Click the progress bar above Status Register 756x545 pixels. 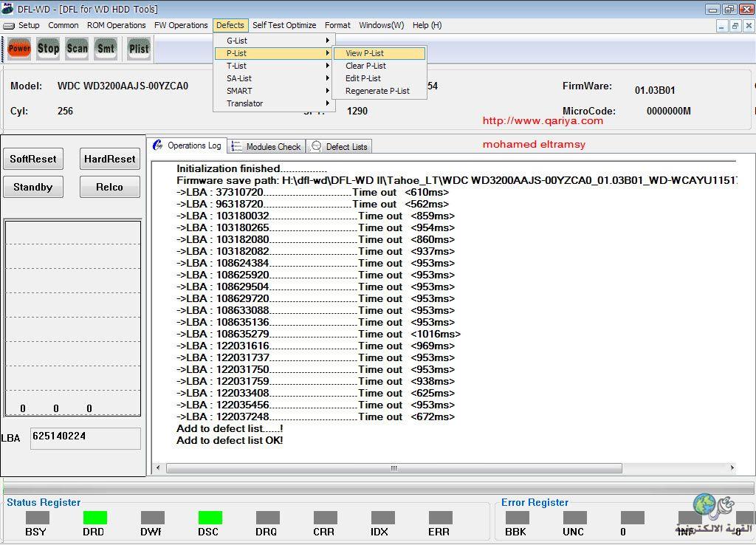[x=379, y=487]
